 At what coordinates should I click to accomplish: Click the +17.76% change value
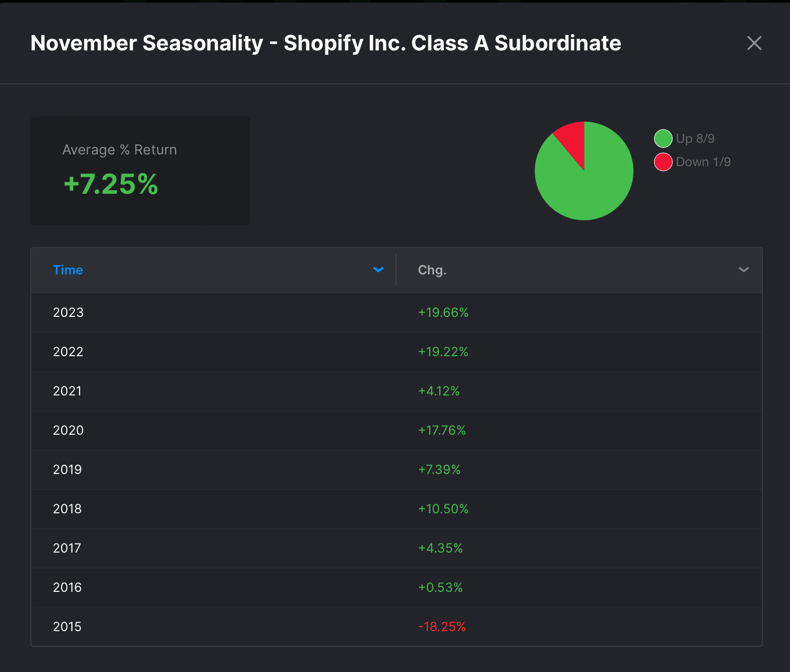442,430
